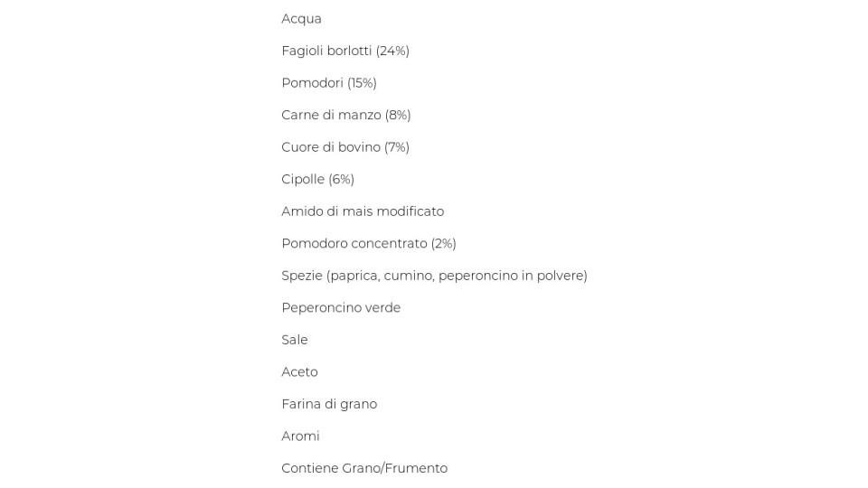Select the Peperoncino verde entry

(341, 307)
